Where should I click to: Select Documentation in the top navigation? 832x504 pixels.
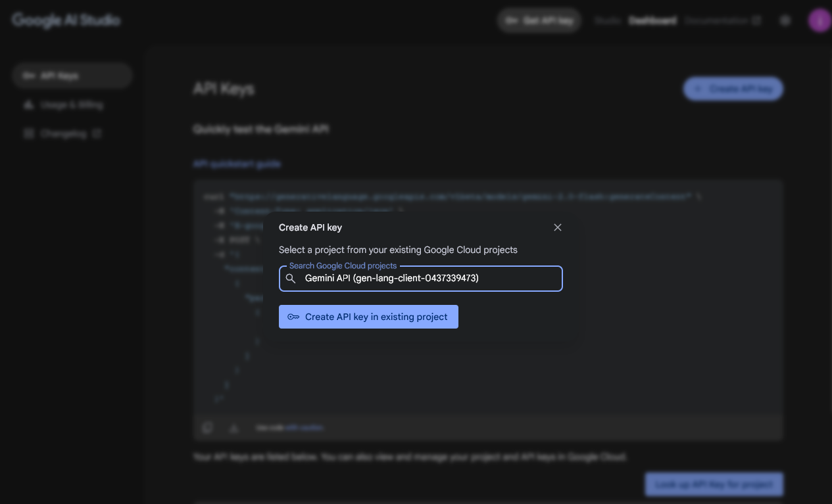716,20
